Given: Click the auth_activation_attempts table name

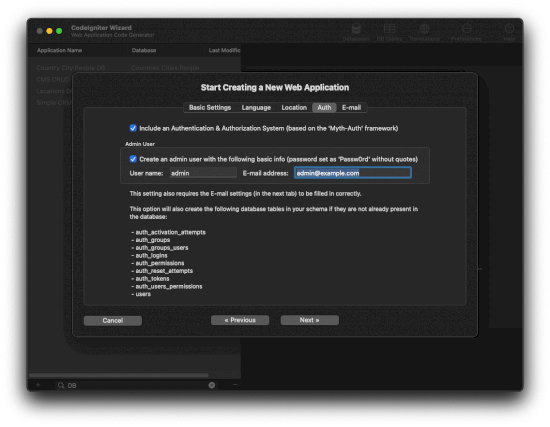Looking at the screenshot, I should [x=170, y=232].
